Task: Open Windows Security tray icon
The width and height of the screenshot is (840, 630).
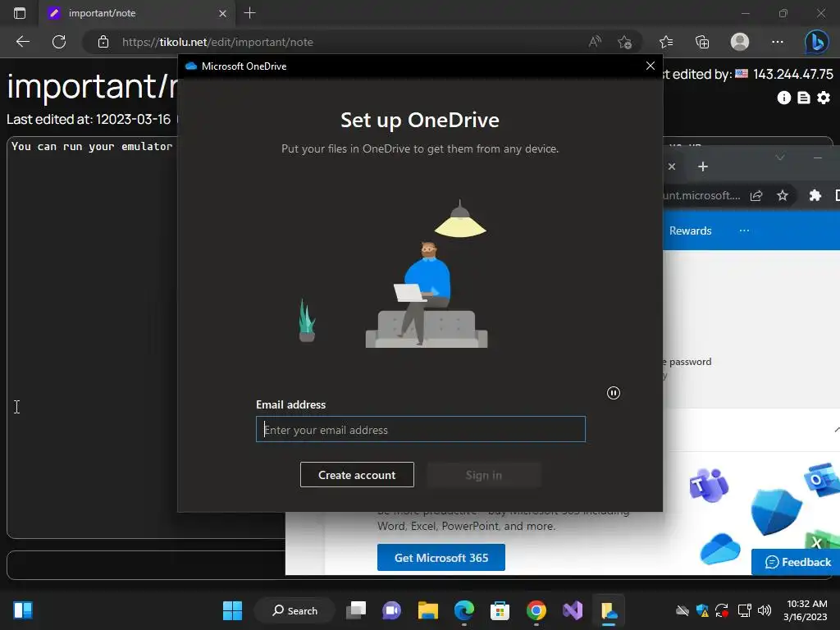Action: pyautogui.click(x=702, y=610)
